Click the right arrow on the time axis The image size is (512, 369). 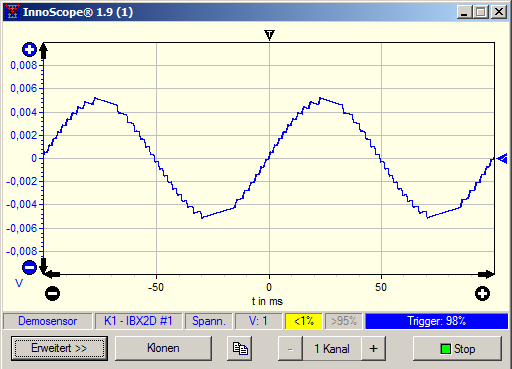(486, 275)
